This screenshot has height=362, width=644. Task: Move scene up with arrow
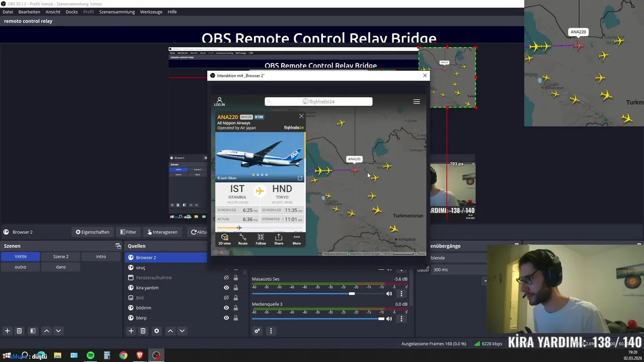coord(46,331)
